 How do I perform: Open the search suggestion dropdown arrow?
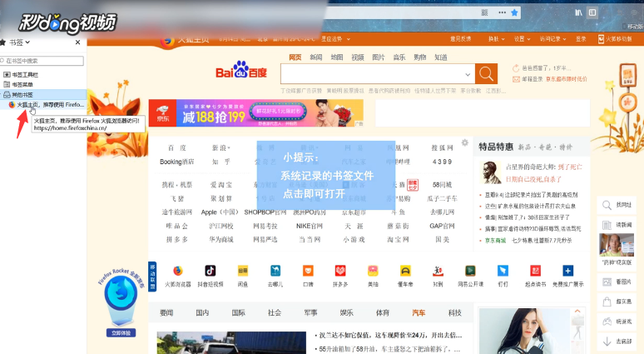click(x=468, y=74)
